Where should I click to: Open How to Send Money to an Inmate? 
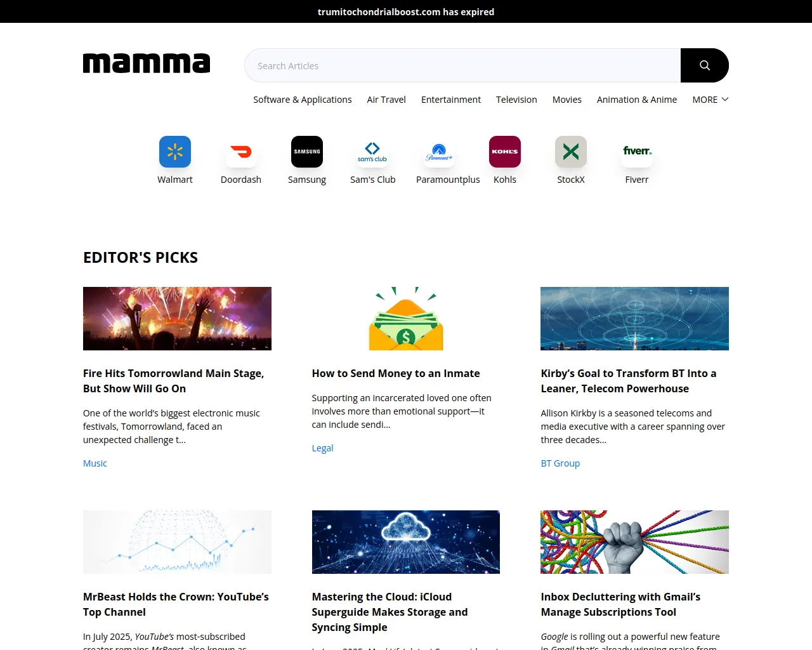[x=396, y=373]
